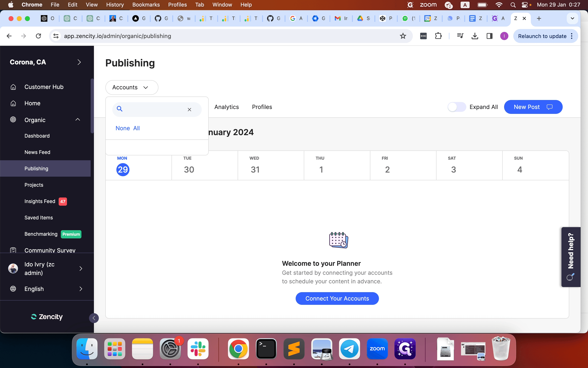
Task: View site information icon in address bar
Action: click(56, 36)
